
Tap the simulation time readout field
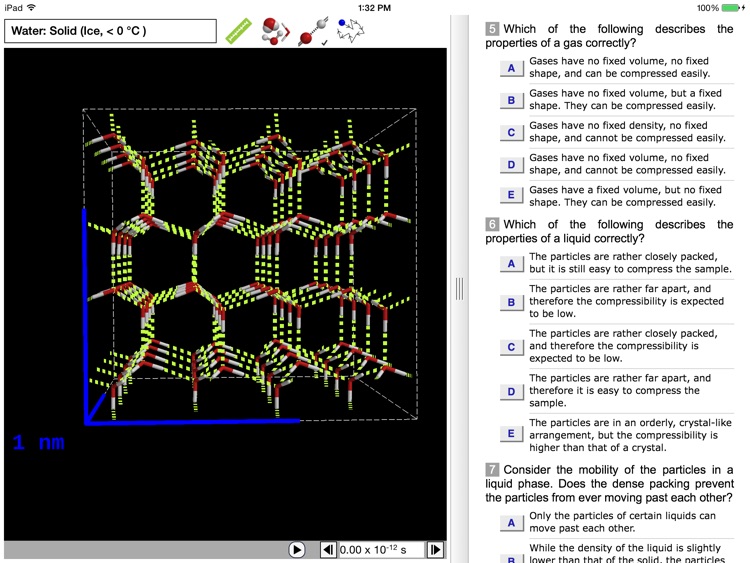381,550
